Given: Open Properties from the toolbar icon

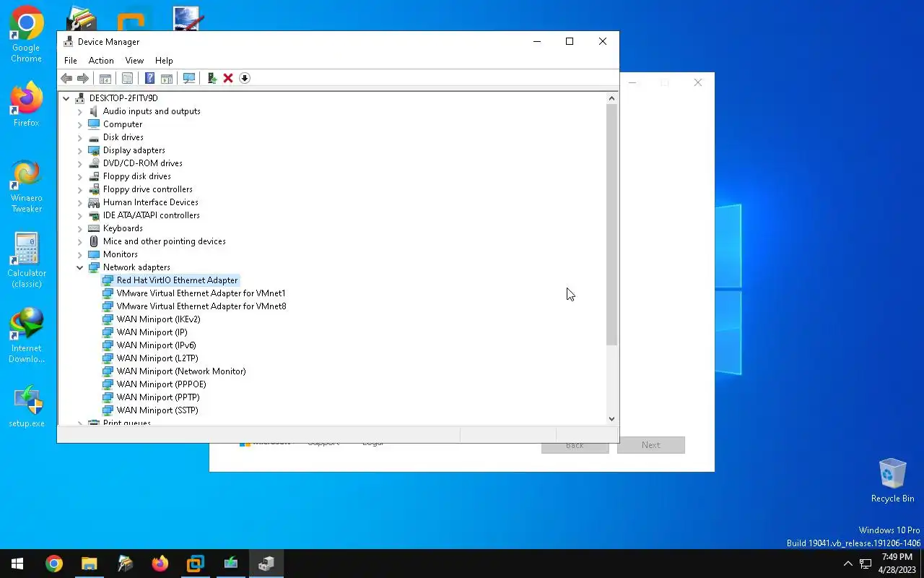Looking at the screenshot, I should [x=127, y=78].
